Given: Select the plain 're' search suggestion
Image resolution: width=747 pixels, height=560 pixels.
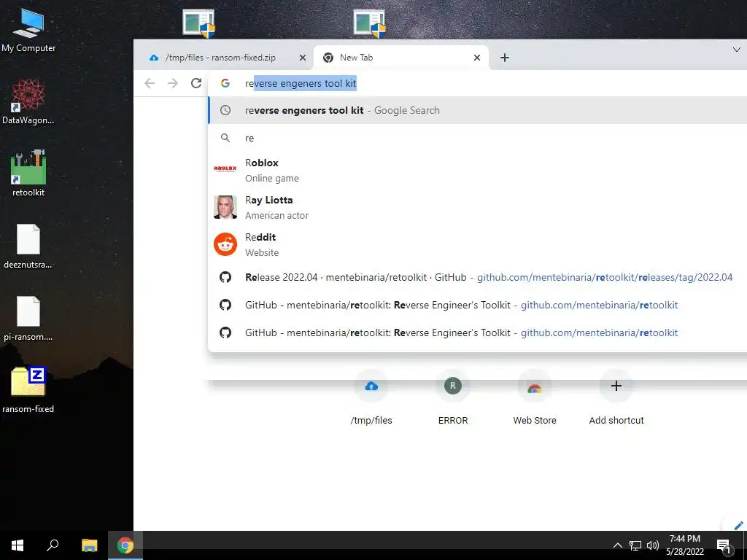Looking at the screenshot, I should (477, 138).
